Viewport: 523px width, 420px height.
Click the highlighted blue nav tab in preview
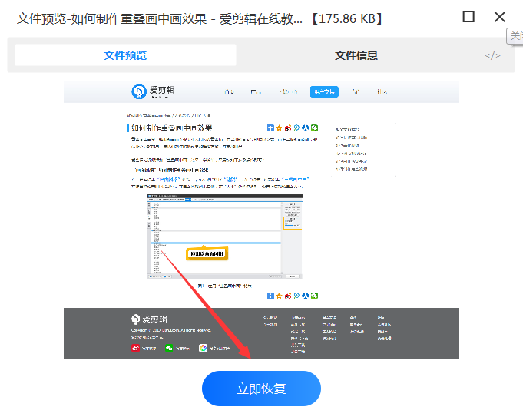click(x=324, y=91)
